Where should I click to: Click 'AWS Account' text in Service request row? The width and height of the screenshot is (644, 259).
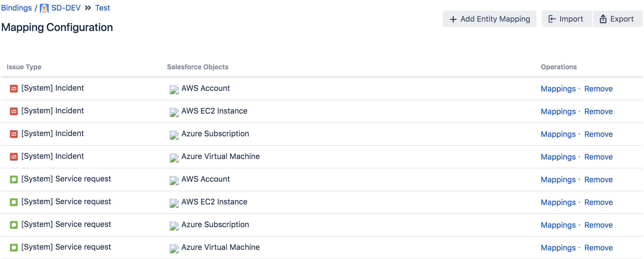click(206, 179)
